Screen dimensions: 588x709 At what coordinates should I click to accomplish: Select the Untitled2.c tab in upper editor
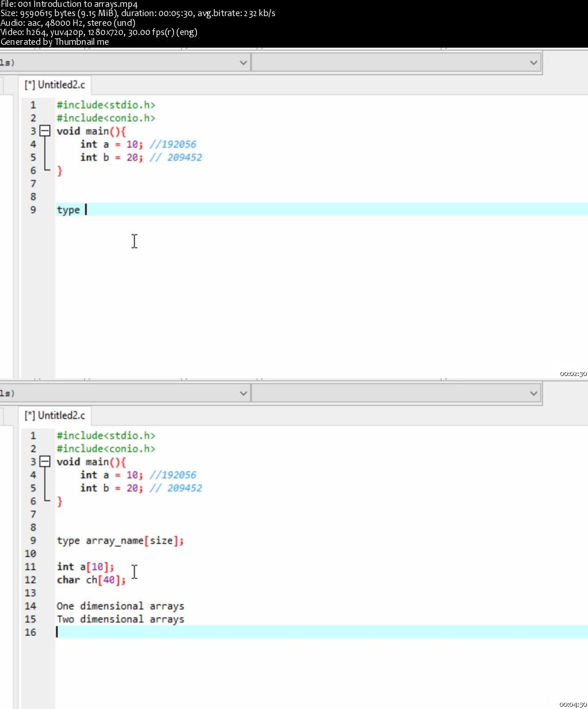coord(55,85)
